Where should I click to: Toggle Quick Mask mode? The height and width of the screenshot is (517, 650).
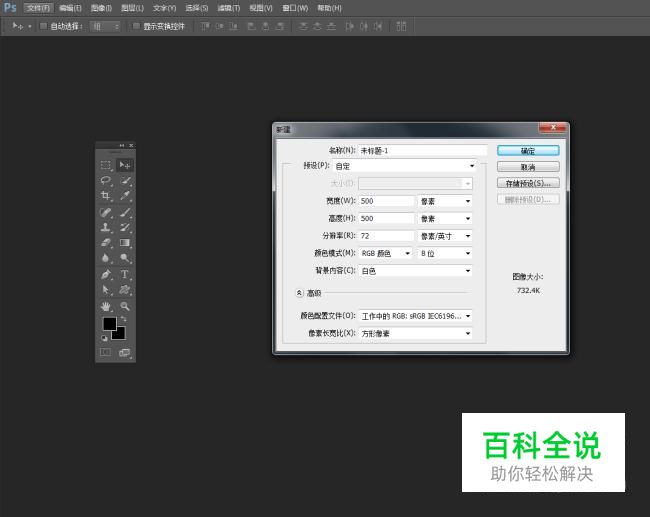[x=106, y=352]
